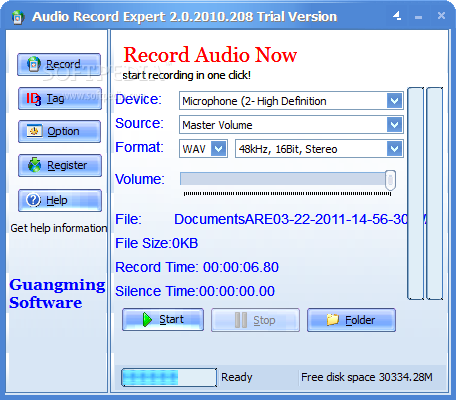This screenshot has height=400, width=456.
Task: Click Free disk space 30334.28M text
Action: click(x=367, y=377)
